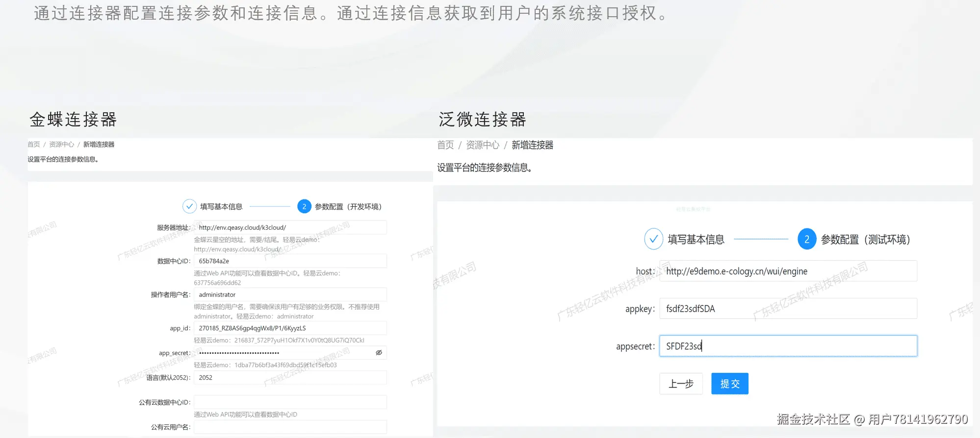
Task: Click the appsecret input field
Action: click(x=788, y=346)
